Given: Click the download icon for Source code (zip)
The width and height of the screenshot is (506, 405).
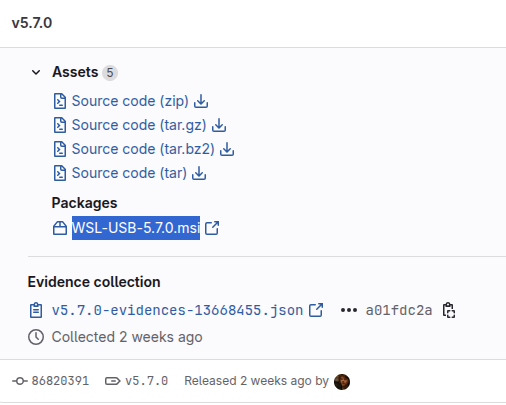Looking at the screenshot, I should click(201, 101).
